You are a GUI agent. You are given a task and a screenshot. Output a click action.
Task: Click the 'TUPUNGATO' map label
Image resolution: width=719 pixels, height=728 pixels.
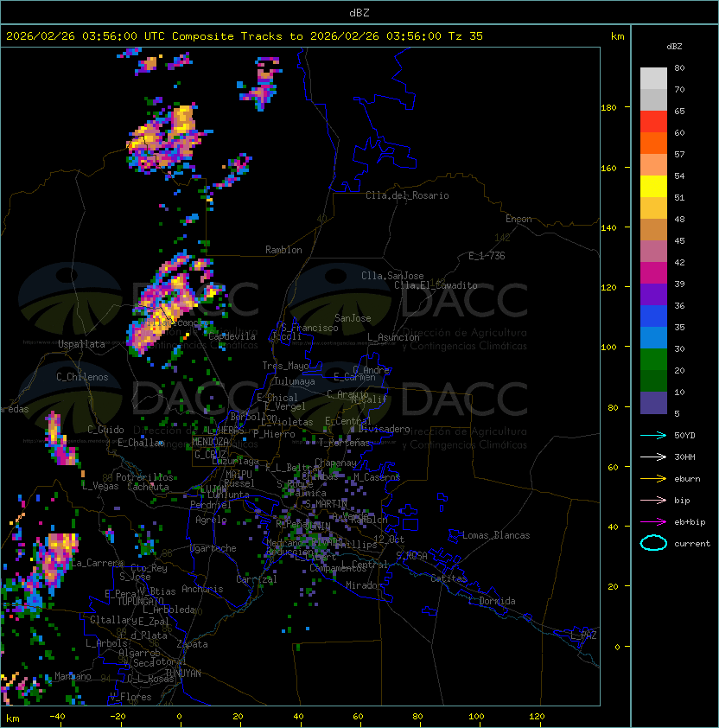(140, 601)
